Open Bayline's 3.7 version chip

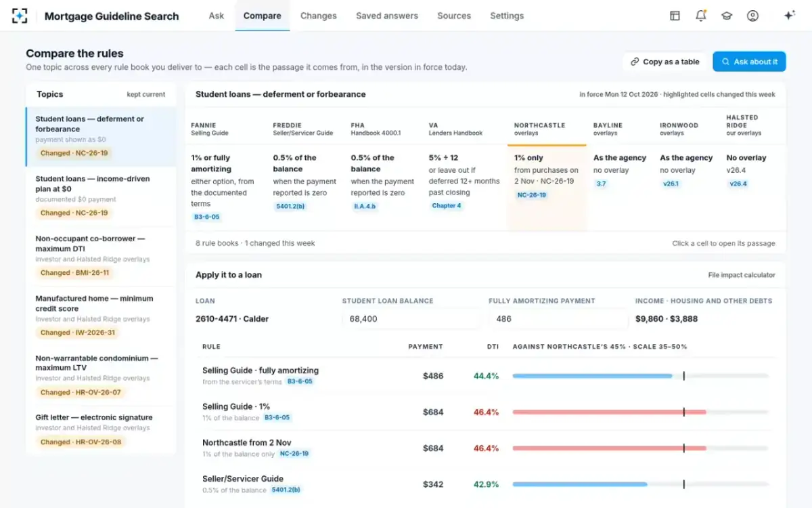pyautogui.click(x=602, y=184)
